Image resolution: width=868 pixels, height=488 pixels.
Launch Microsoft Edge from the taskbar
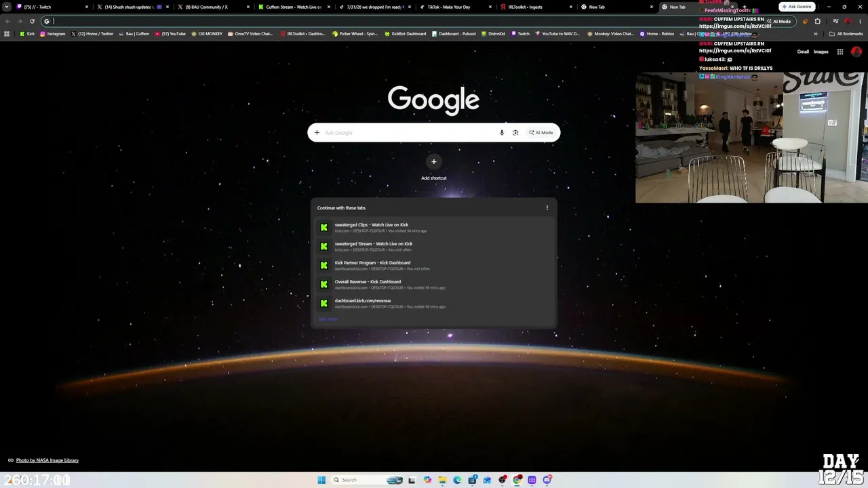tap(457, 480)
